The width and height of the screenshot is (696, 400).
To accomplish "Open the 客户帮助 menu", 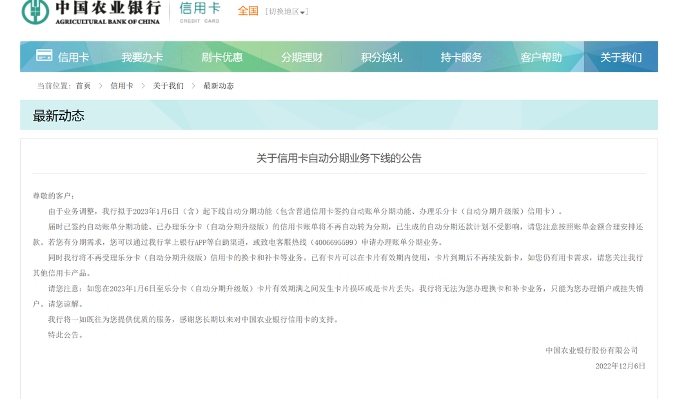I will (x=541, y=57).
